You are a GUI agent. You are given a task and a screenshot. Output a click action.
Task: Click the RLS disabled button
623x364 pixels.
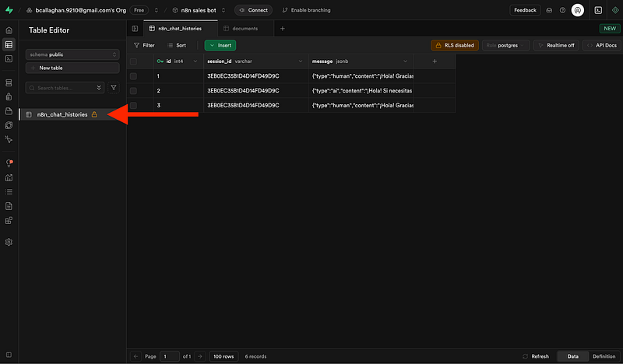(454, 45)
